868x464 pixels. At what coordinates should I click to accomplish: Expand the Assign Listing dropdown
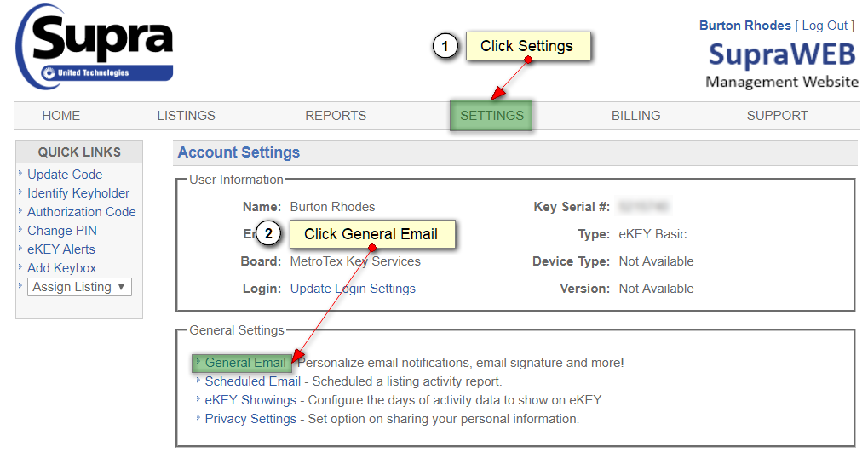pos(79,287)
